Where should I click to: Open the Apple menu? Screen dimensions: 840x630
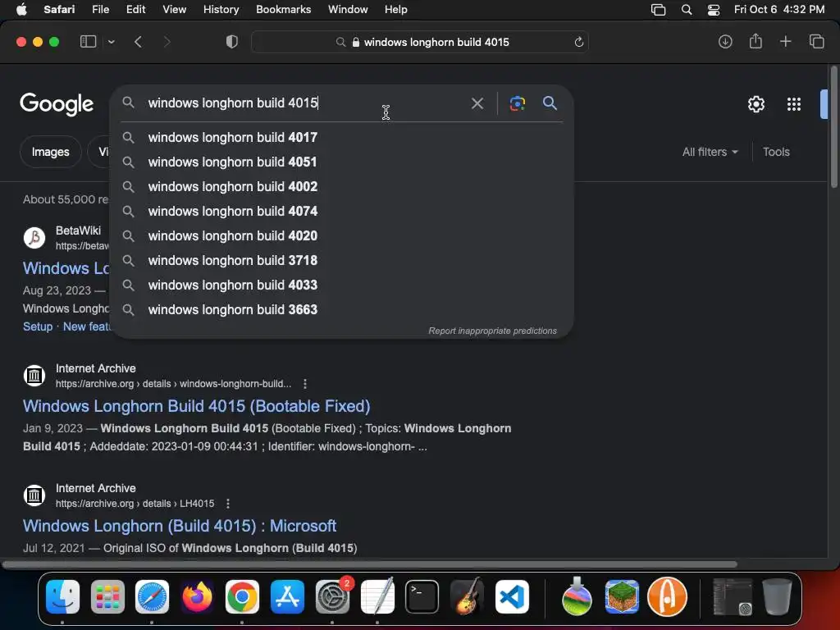(x=21, y=10)
